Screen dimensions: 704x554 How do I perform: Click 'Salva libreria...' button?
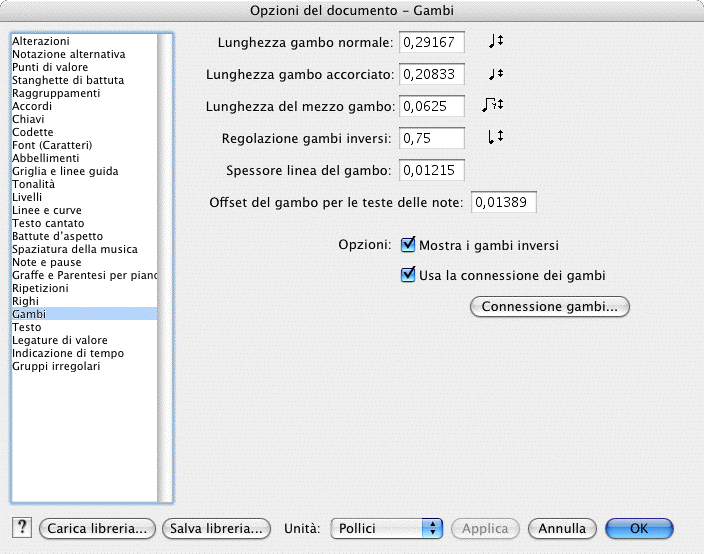216,528
